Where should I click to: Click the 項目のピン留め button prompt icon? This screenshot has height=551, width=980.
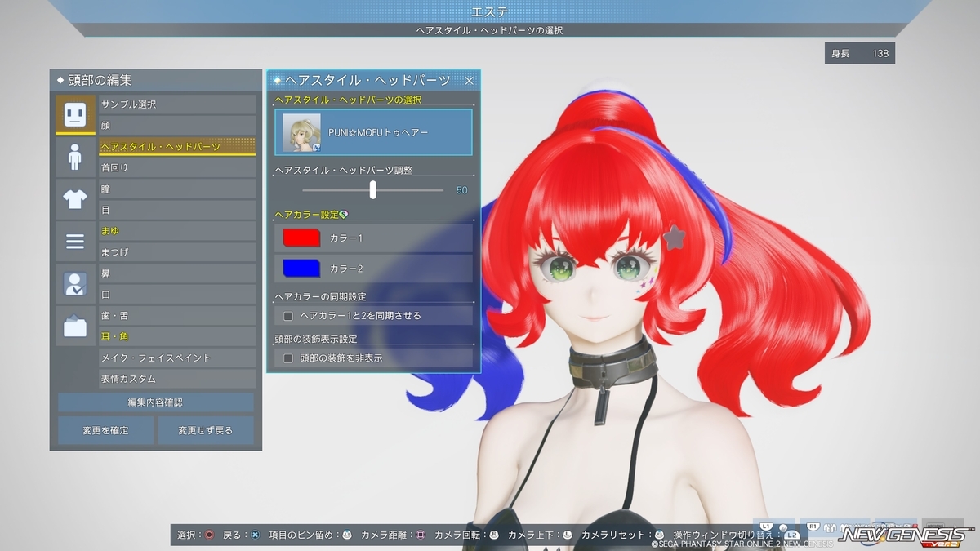[x=346, y=535]
